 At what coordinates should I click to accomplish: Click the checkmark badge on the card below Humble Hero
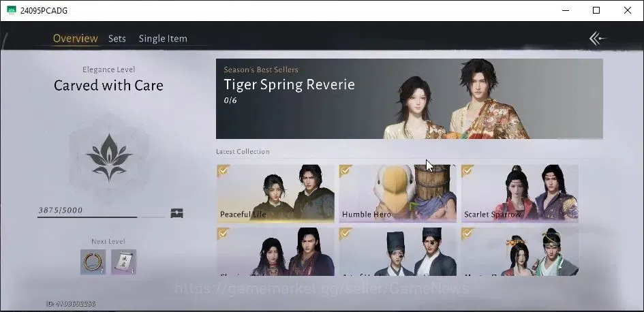click(345, 233)
